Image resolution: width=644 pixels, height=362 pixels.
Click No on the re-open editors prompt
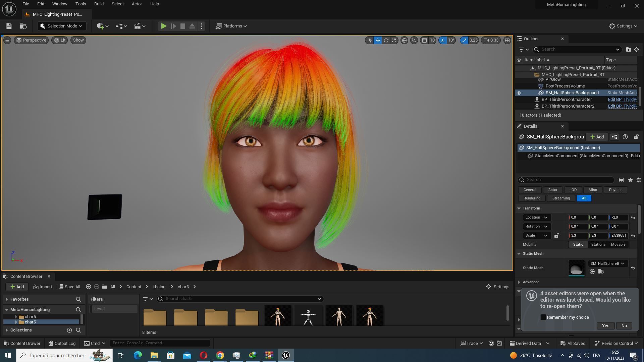624,326
